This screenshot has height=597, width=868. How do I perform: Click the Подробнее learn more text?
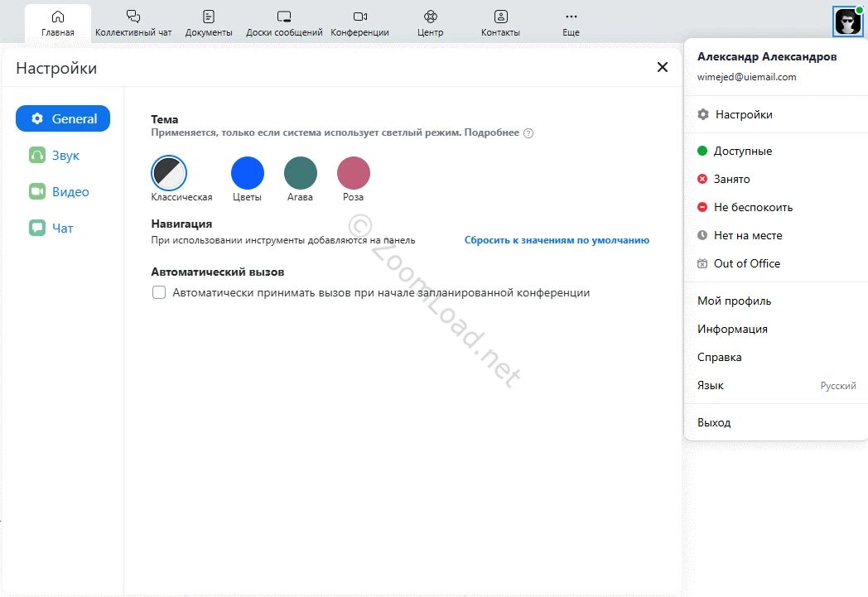pyautogui.click(x=492, y=132)
